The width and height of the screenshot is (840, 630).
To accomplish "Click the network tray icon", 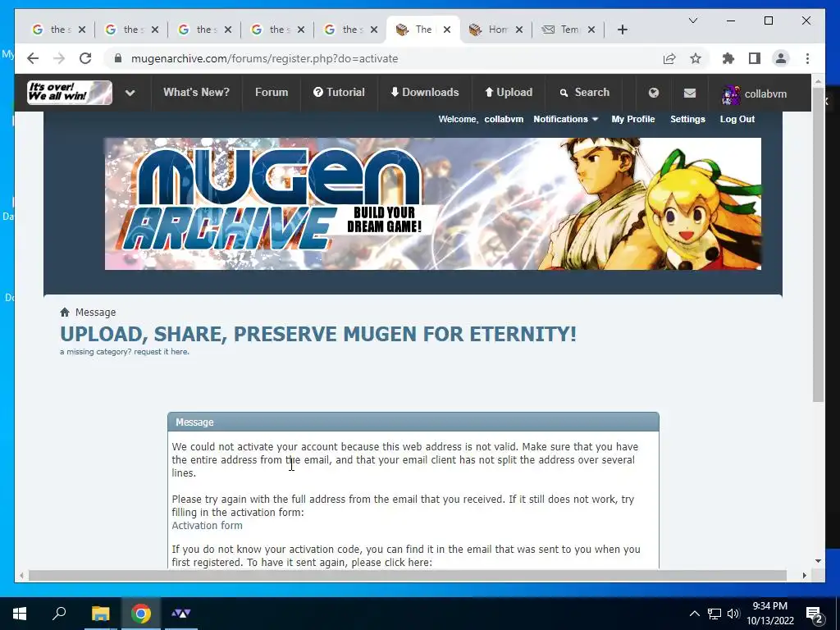I will click(714, 614).
